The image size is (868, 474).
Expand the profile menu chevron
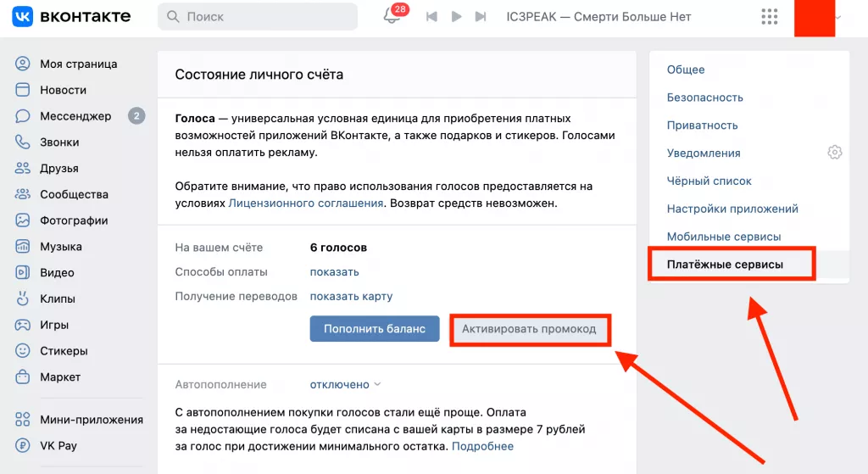pos(839,16)
